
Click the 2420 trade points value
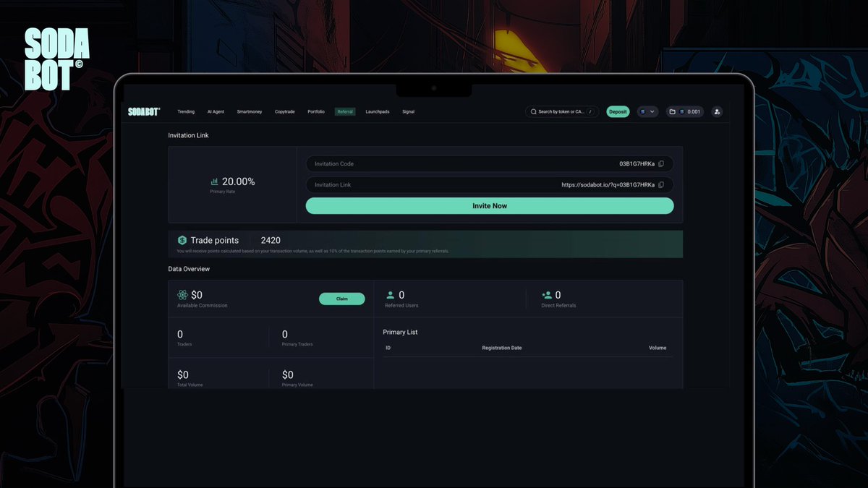(x=271, y=240)
